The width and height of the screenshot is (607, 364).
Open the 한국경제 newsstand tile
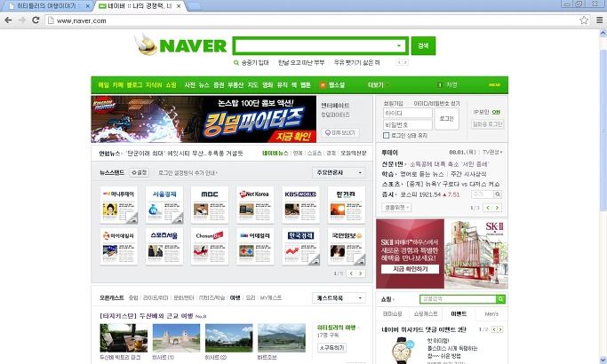(x=300, y=247)
